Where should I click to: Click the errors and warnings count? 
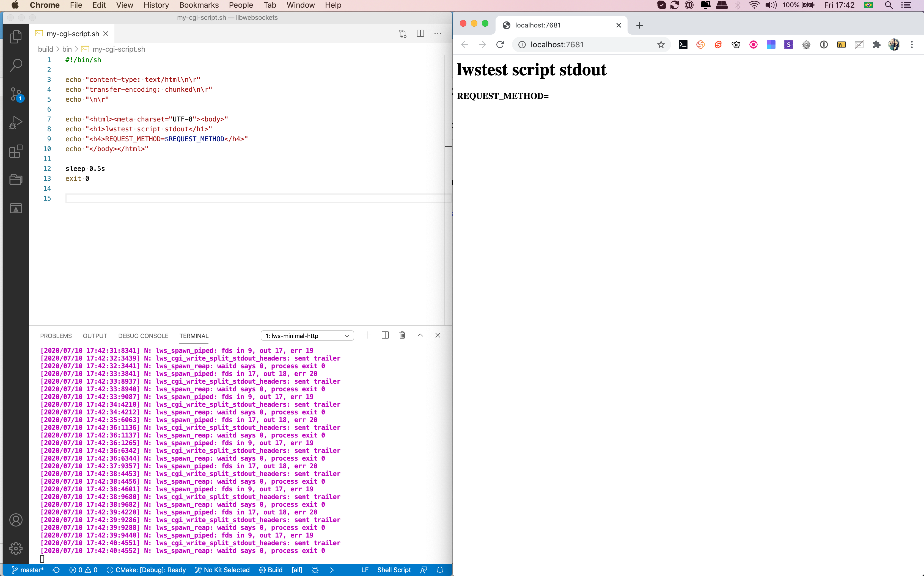pyautogui.click(x=83, y=570)
